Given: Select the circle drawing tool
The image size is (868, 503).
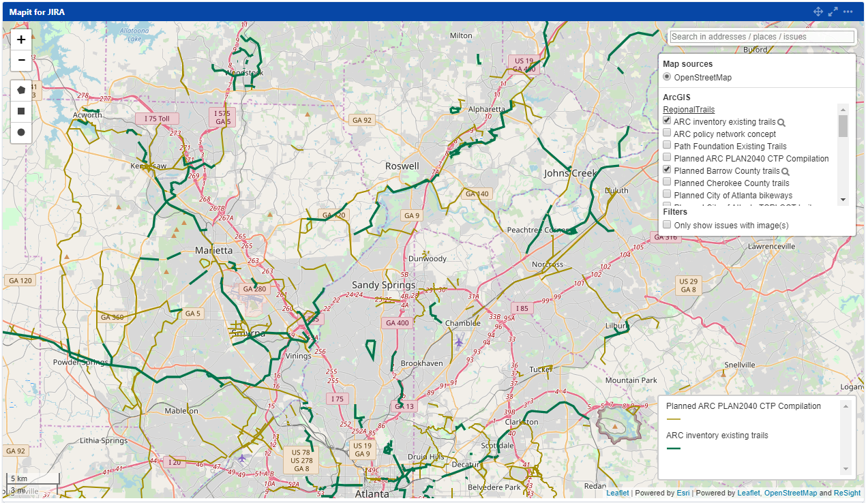Looking at the screenshot, I should coord(20,132).
